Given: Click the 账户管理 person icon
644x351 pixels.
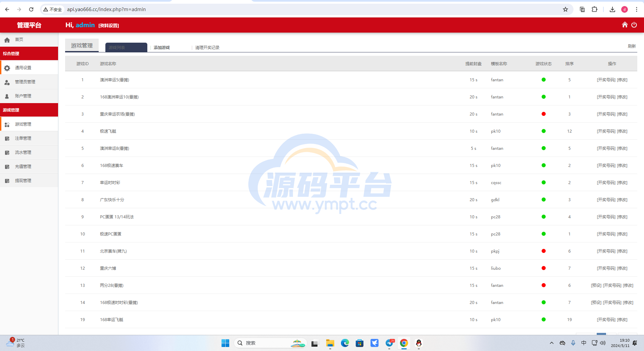Looking at the screenshot, I should pyautogui.click(x=7, y=96).
